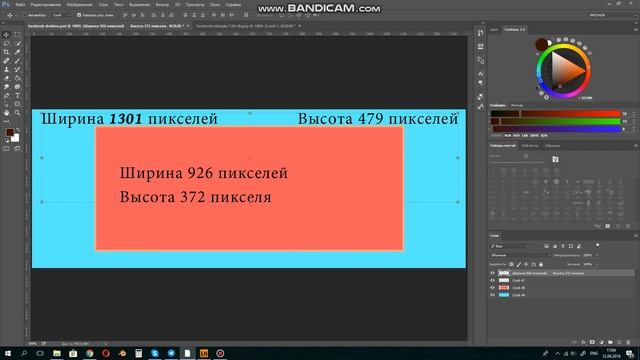
Task: Select the Crop tool
Action: [6, 52]
